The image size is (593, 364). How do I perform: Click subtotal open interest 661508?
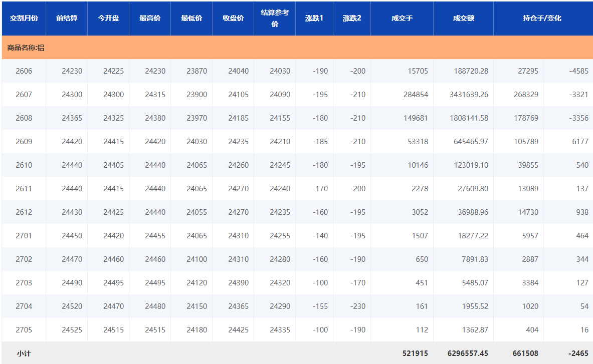pyautogui.click(x=525, y=353)
